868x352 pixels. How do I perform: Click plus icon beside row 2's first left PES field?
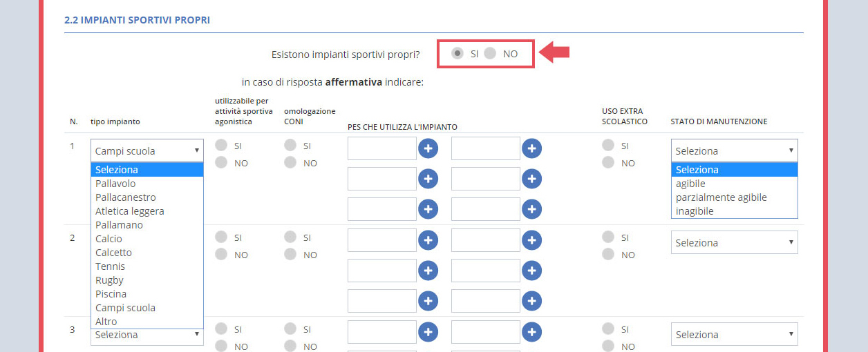428,240
